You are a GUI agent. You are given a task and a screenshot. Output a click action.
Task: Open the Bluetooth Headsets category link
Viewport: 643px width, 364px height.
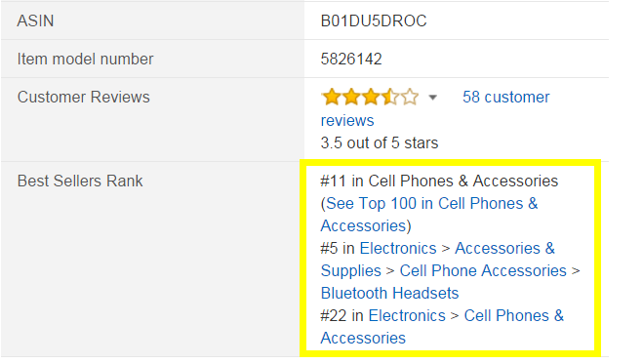pyautogui.click(x=389, y=294)
